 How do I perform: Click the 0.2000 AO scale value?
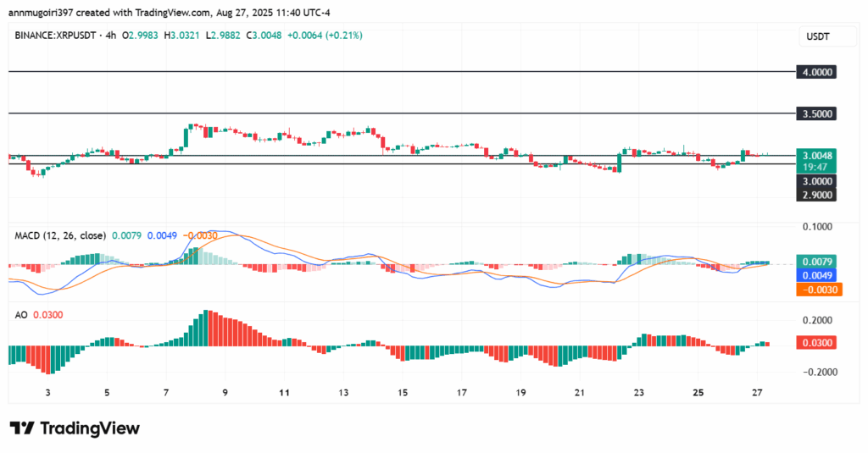click(x=817, y=320)
